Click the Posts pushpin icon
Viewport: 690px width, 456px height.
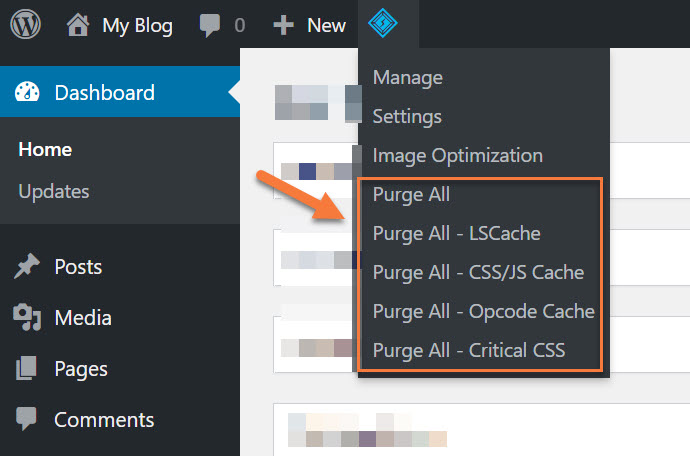[27, 267]
